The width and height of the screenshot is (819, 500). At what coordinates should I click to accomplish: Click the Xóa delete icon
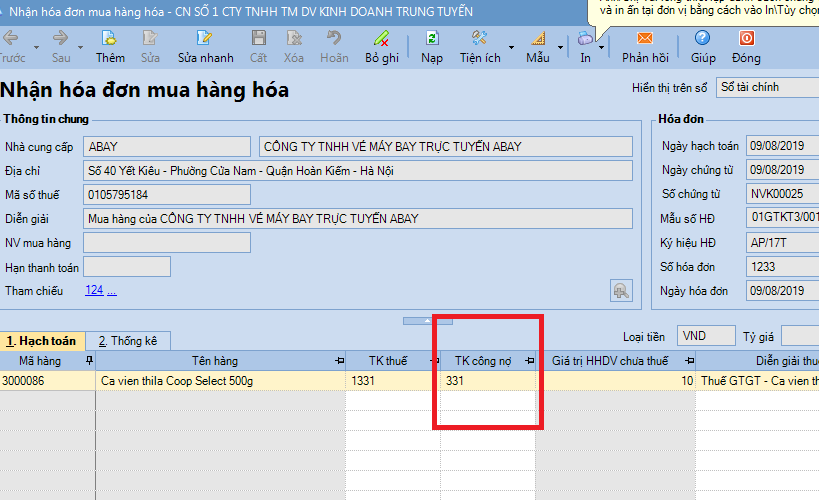294,38
